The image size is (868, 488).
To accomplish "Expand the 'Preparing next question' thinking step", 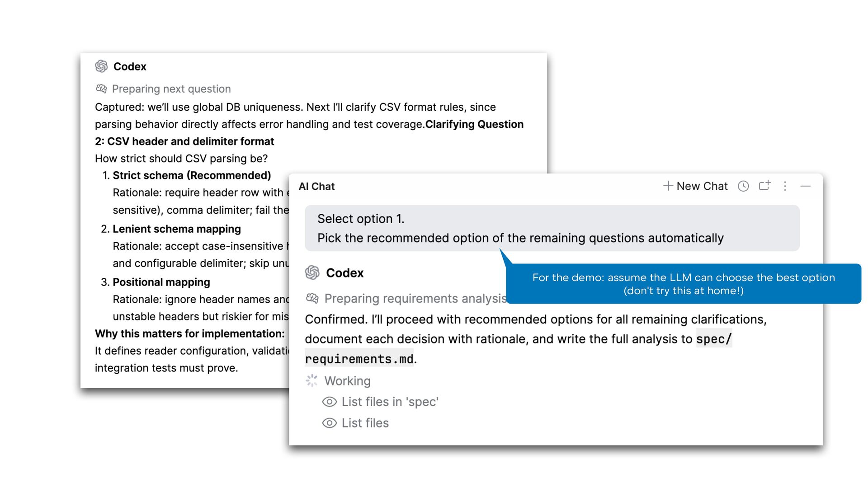I will (x=171, y=89).
